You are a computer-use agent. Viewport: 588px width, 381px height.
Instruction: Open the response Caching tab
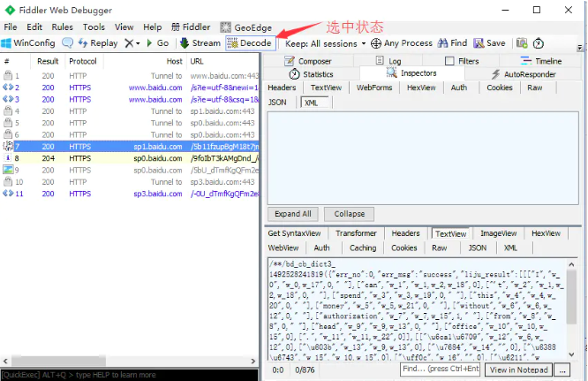coord(363,248)
